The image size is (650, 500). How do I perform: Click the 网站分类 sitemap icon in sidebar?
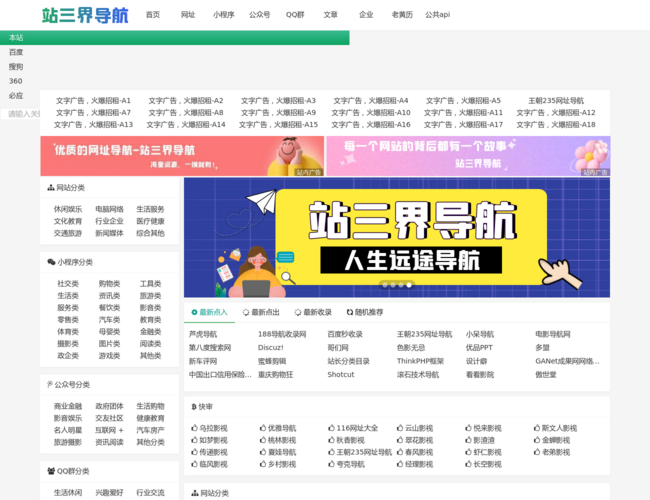click(x=51, y=188)
